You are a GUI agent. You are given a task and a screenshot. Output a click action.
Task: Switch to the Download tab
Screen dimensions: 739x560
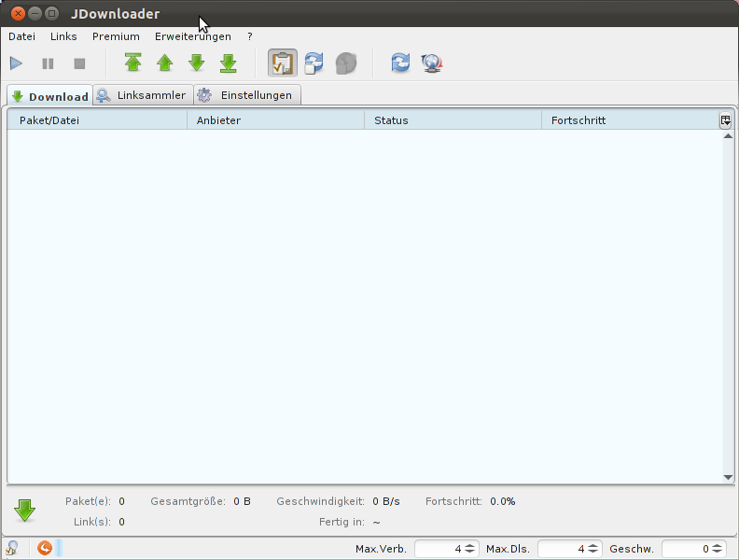pyautogui.click(x=50, y=96)
